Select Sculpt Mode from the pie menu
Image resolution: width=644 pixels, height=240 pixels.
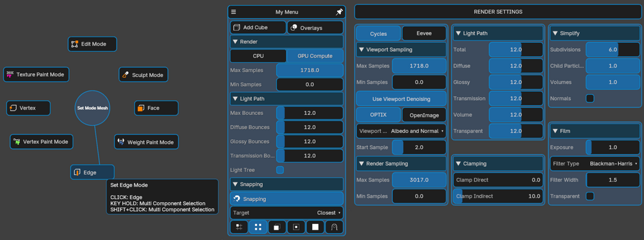tap(144, 75)
